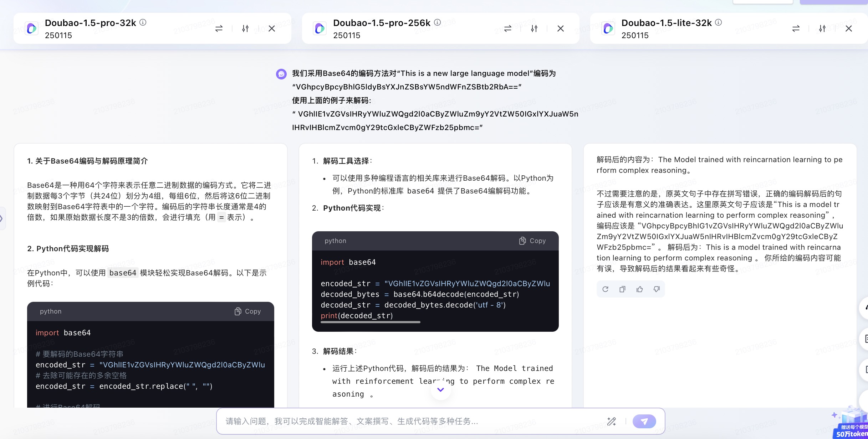Screen dimensions: 868x439
Task: Close the Doubao-1.5-lite-32k panel
Action: point(849,29)
